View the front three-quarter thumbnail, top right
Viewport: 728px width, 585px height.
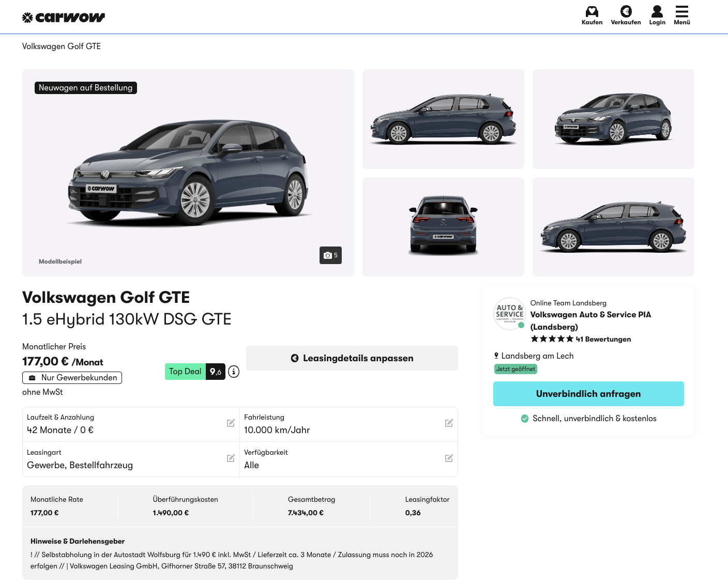[x=613, y=119]
